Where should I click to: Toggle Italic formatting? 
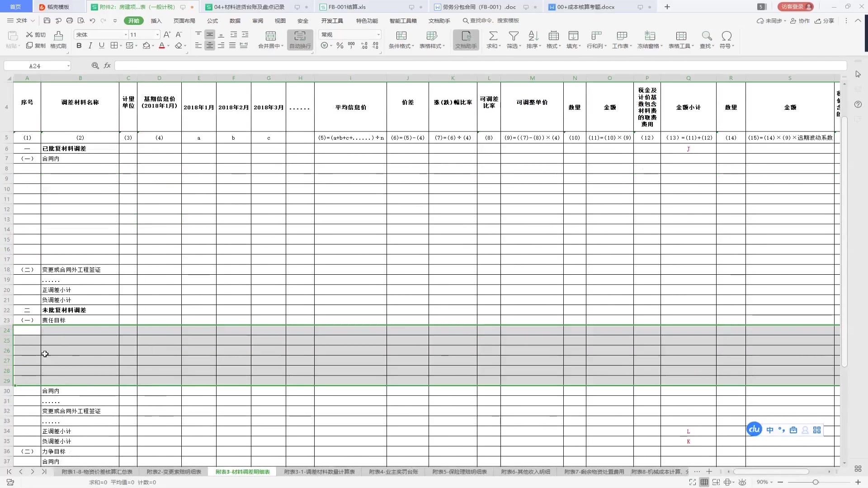pos(90,46)
